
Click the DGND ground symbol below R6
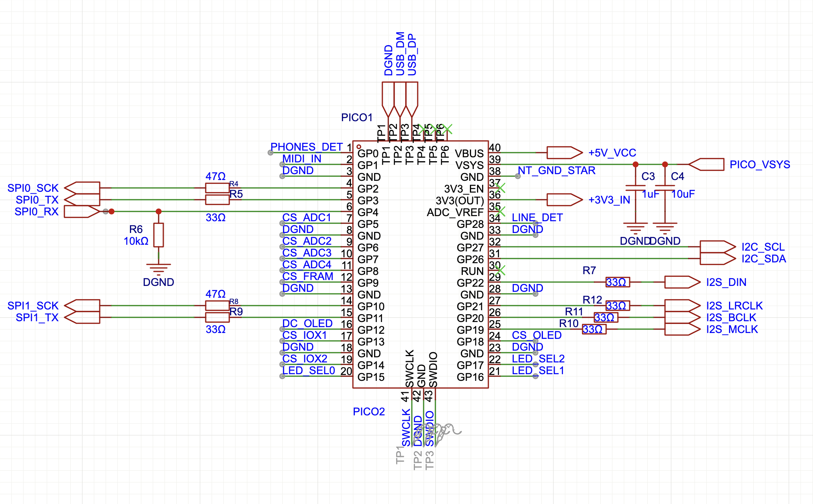tap(158, 269)
